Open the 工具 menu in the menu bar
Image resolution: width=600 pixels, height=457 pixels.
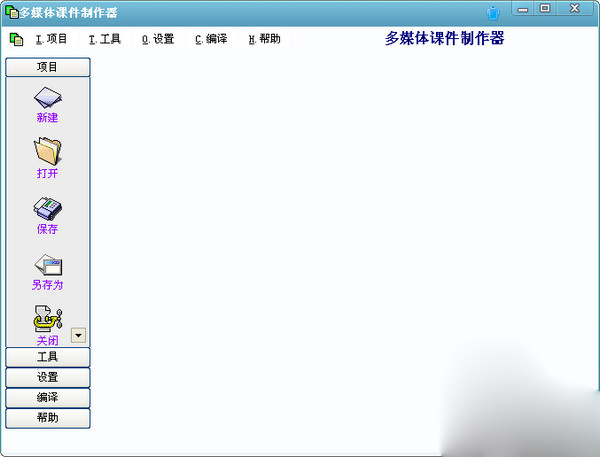point(105,39)
